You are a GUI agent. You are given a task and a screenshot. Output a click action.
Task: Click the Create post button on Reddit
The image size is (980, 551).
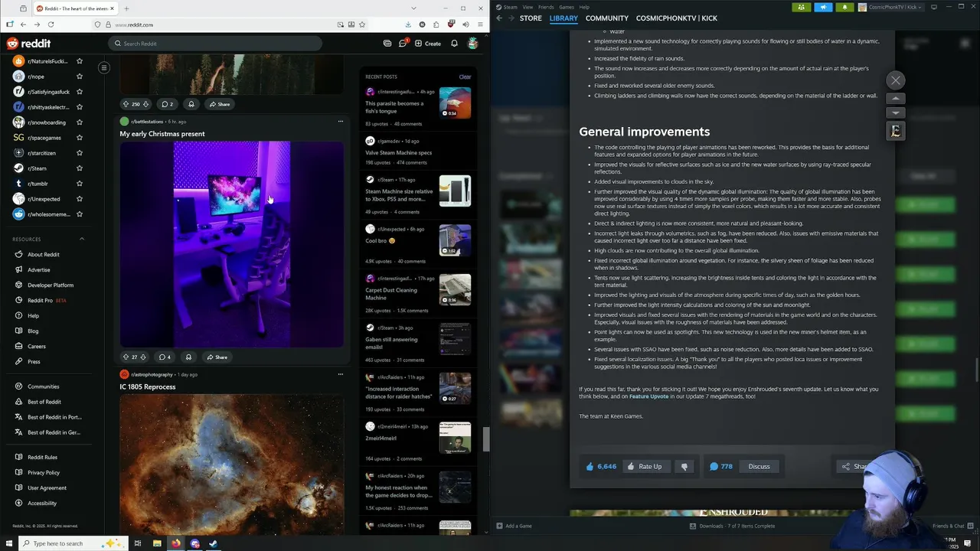428,44
